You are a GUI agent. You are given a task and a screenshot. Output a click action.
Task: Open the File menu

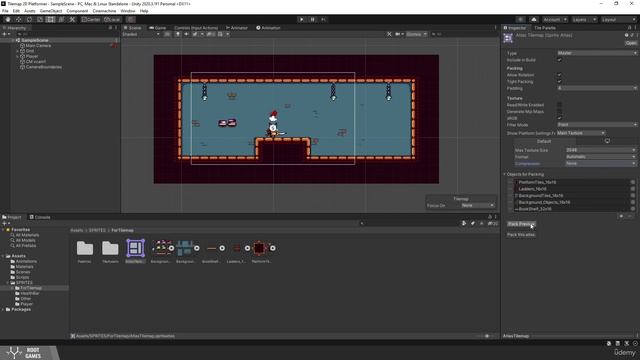click(5, 11)
